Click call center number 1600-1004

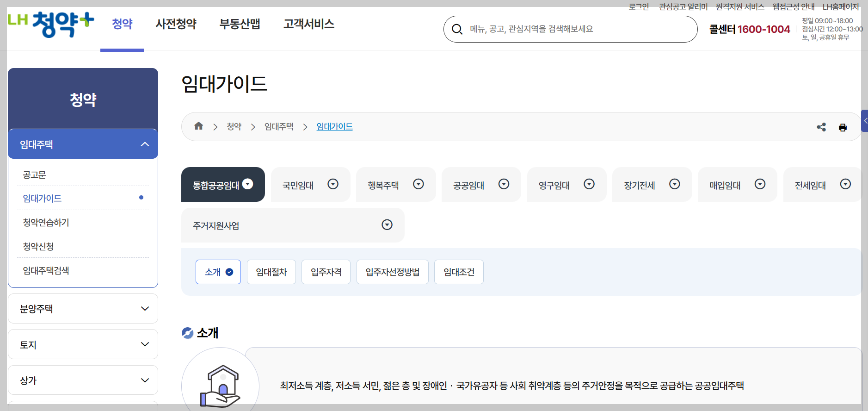(763, 29)
